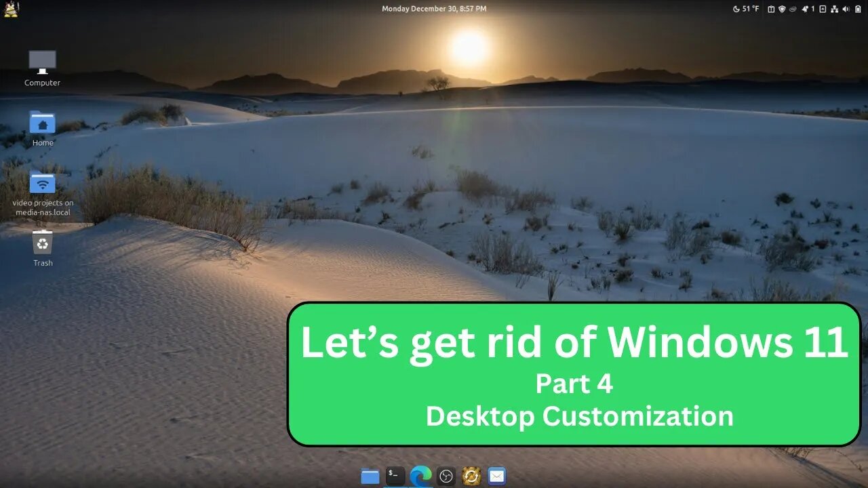This screenshot has width=868, height=488.
Task: Click the Computer icon label text
Action: click(42, 83)
